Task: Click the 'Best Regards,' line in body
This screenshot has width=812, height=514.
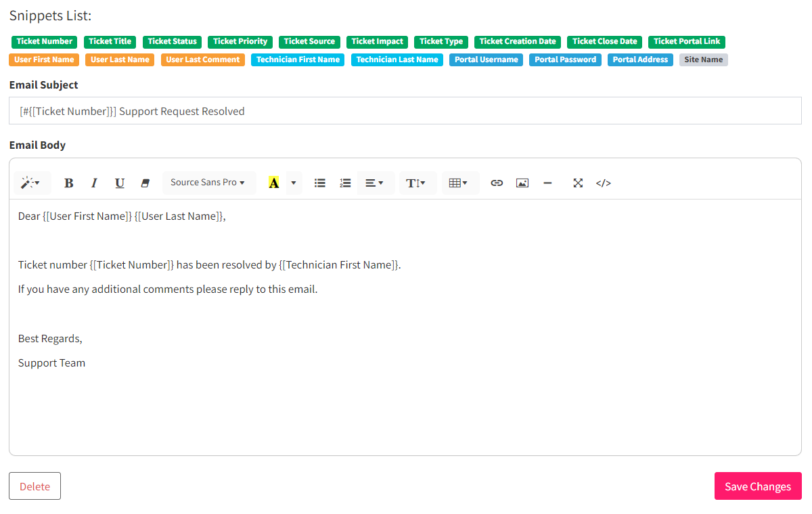Action: tap(50, 339)
